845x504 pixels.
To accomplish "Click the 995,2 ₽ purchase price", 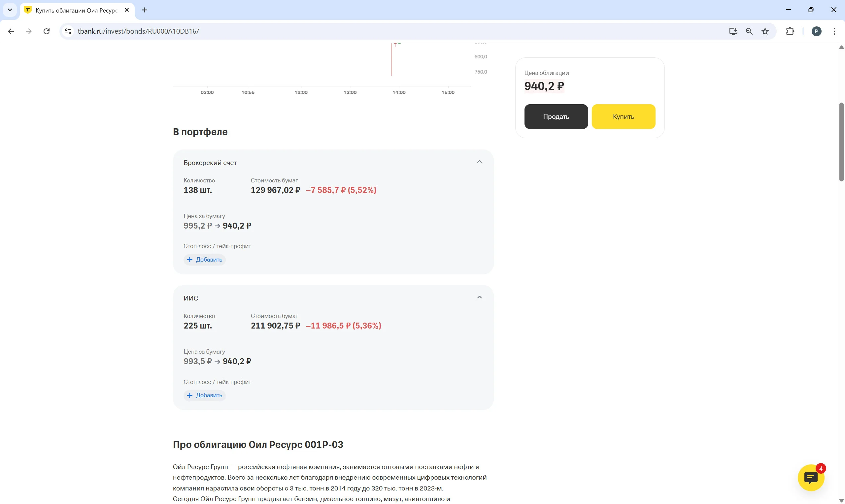I will [x=198, y=226].
